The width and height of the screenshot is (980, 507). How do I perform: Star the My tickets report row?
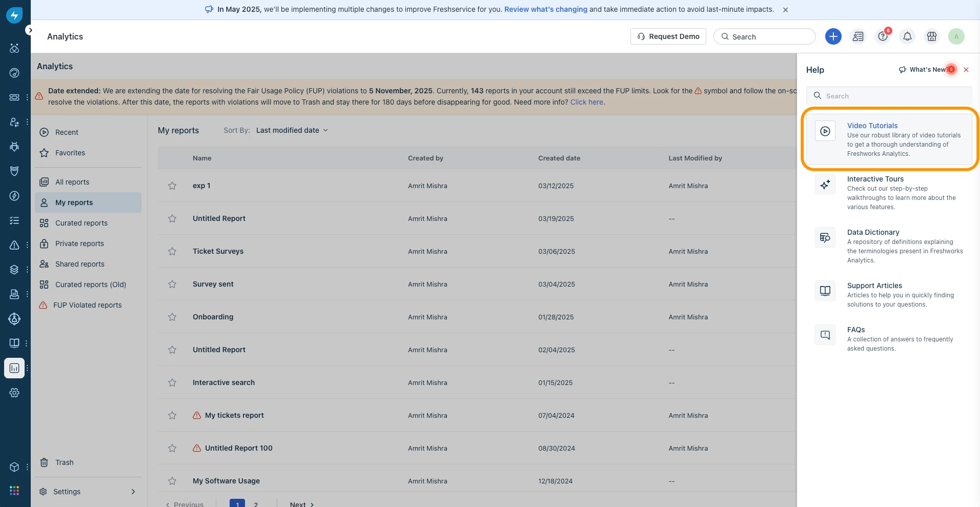pos(172,415)
